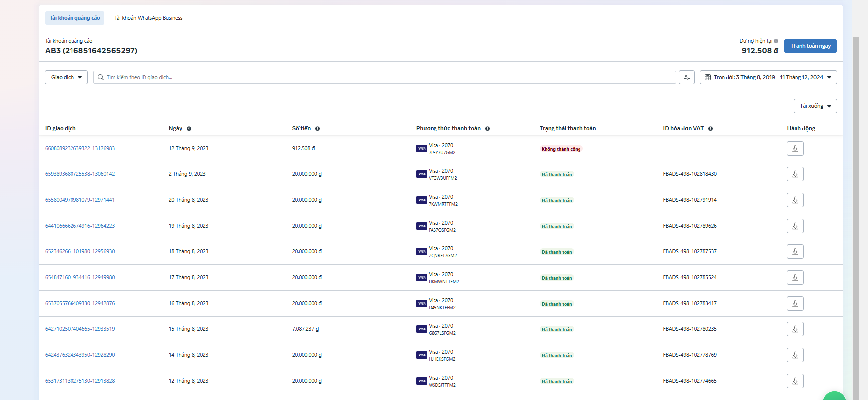
Task: Open transaction link 6427102507404665-12933519
Action: pos(80,329)
